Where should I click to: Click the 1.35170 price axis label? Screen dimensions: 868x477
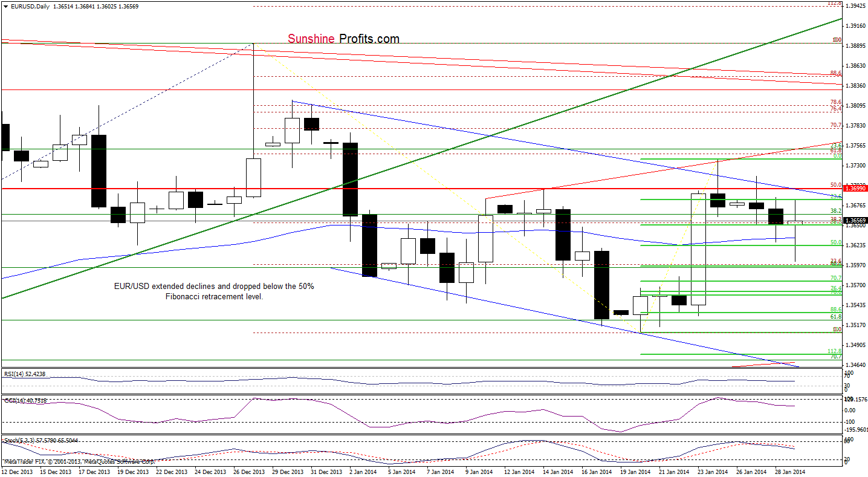(856, 325)
